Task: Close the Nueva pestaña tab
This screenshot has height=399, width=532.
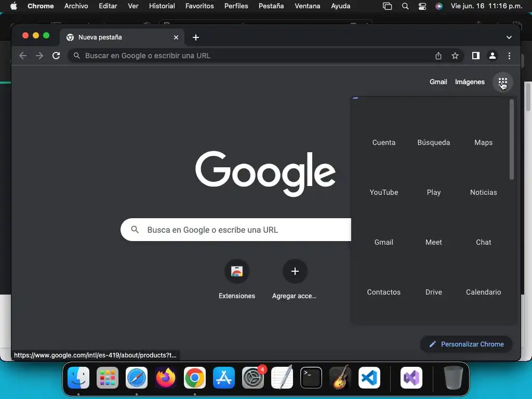Action: click(176, 37)
